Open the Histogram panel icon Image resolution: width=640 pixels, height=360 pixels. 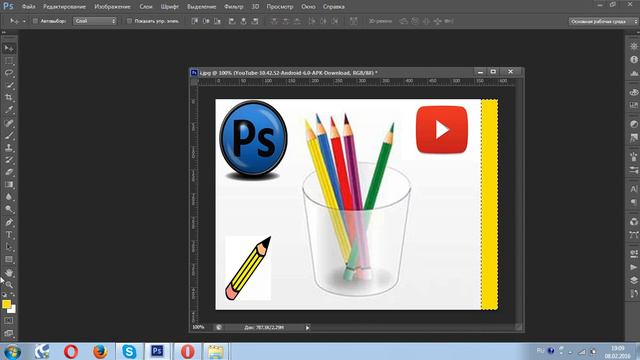click(633, 73)
